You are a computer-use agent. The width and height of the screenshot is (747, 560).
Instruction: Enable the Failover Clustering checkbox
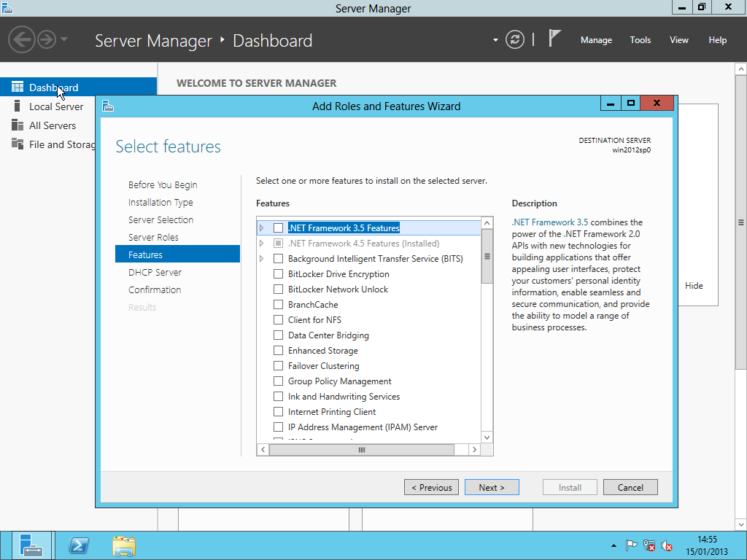point(278,366)
